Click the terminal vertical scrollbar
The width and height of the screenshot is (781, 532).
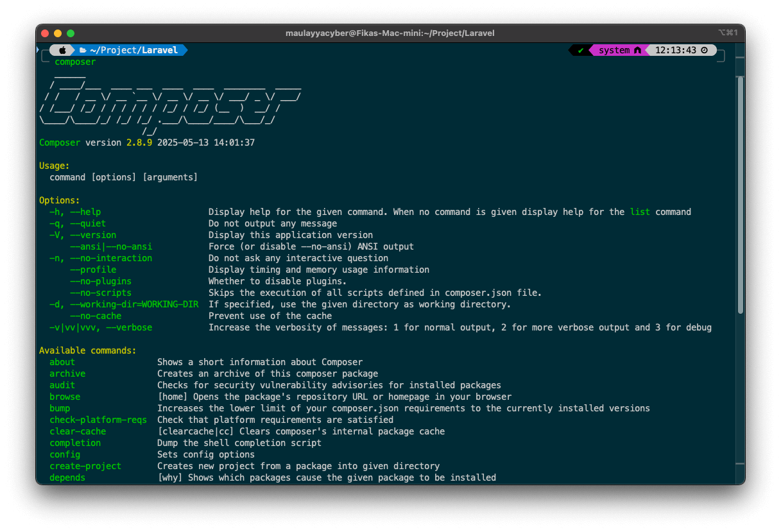point(741,194)
